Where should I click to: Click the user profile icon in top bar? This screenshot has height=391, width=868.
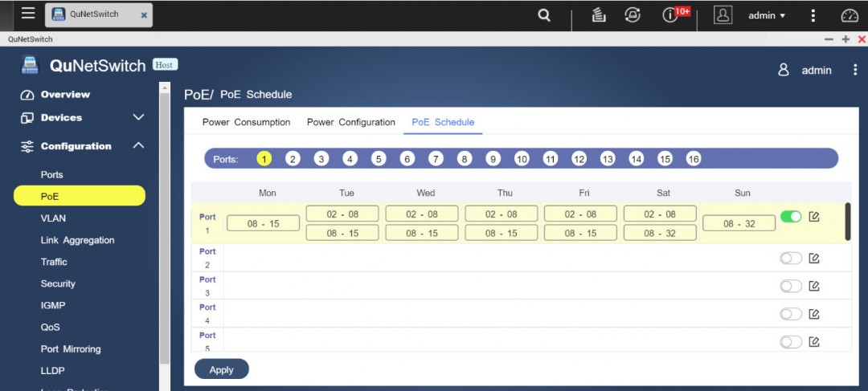coord(723,15)
